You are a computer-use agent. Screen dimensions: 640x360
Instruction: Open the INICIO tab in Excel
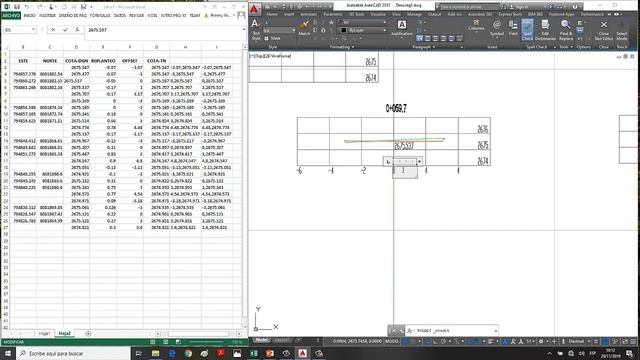coord(29,16)
